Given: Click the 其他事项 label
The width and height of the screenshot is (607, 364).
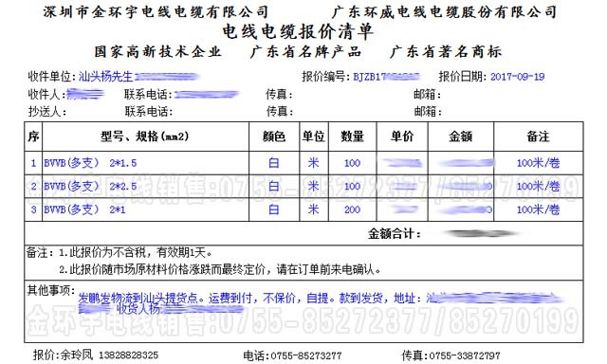Looking at the screenshot, I should [50, 290].
